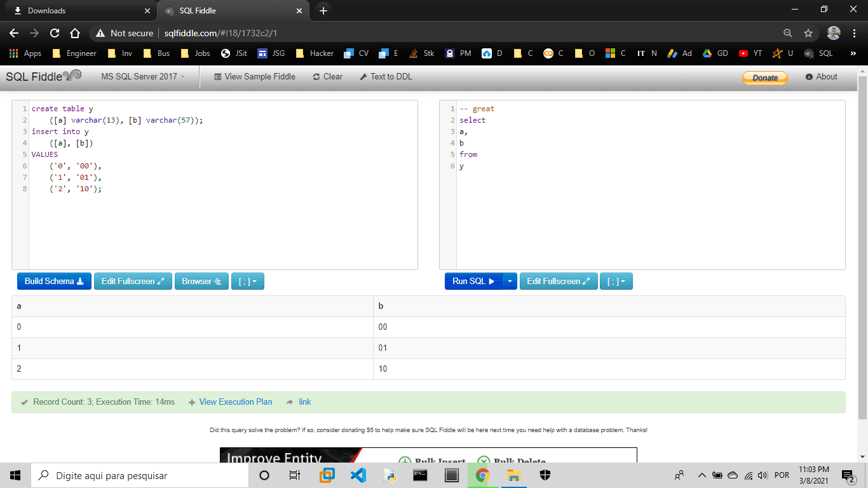Image resolution: width=868 pixels, height=488 pixels.
Task: Open schema panel query terminator dropdown
Action: point(247,281)
